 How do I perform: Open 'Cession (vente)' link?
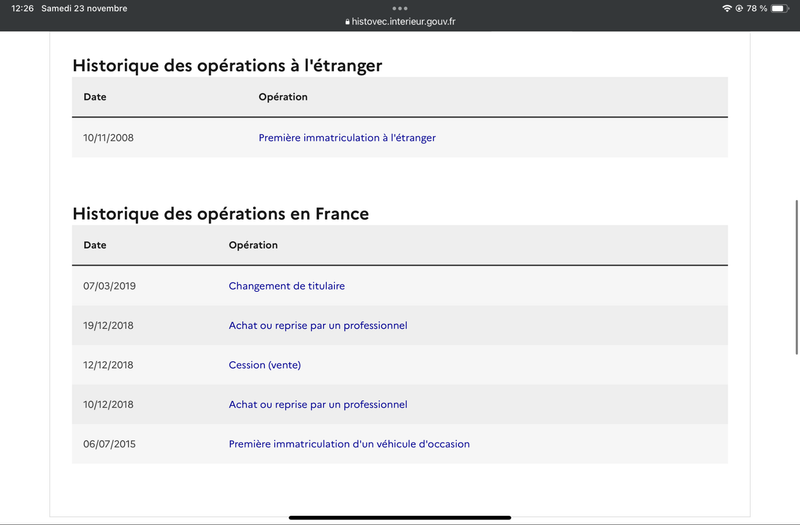265,365
